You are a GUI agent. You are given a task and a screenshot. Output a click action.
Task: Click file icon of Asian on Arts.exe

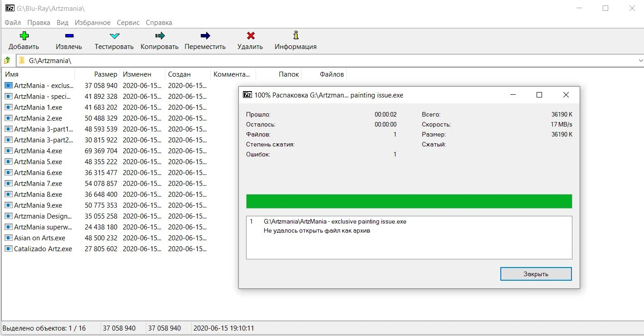tap(9, 238)
